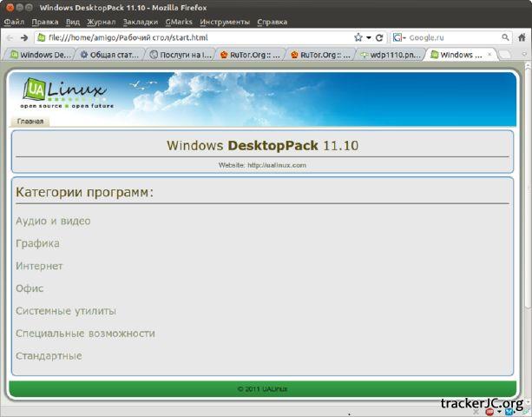Screen dimensions: 532x417
Task: Open the Системные утилиты category link
Action: click(66, 311)
